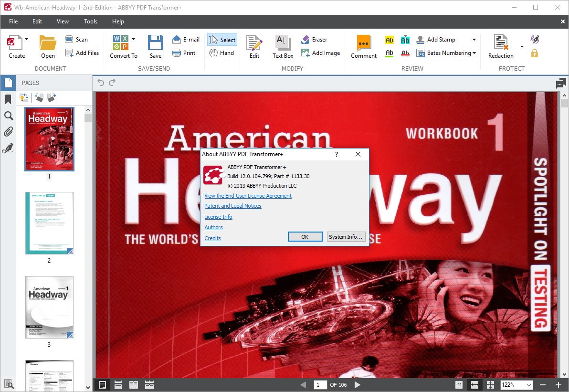Add a Comment note
Image resolution: width=569 pixels, height=392 pixels.
[364, 46]
